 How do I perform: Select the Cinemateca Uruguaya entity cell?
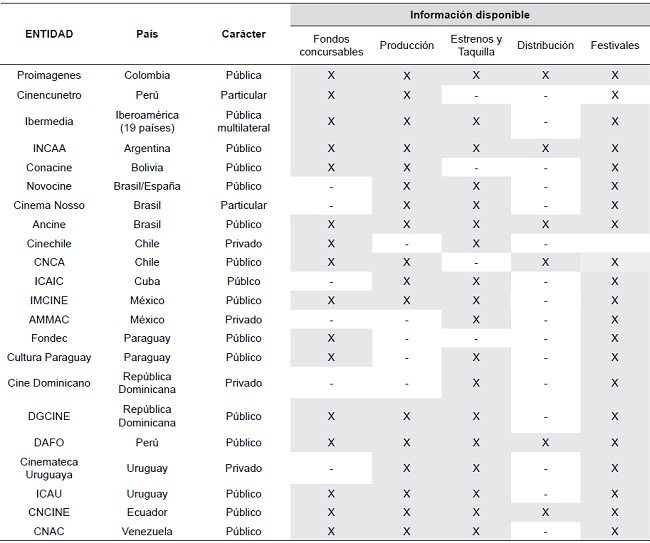(x=49, y=468)
